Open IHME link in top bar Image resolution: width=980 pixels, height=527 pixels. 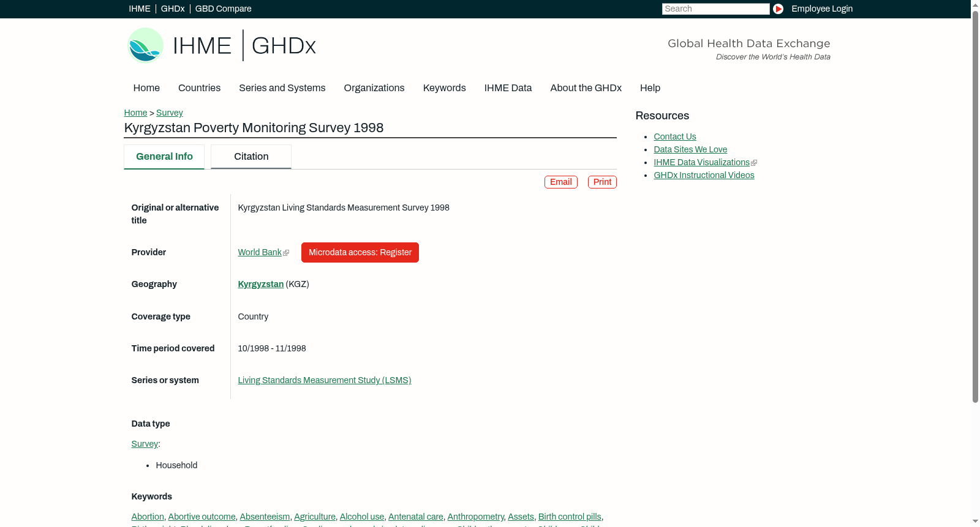tap(140, 9)
